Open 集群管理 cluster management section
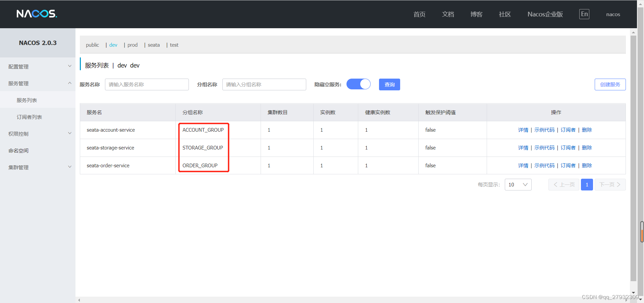Image resolution: width=644 pixels, height=303 pixels. pyautogui.click(x=18, y=167)
